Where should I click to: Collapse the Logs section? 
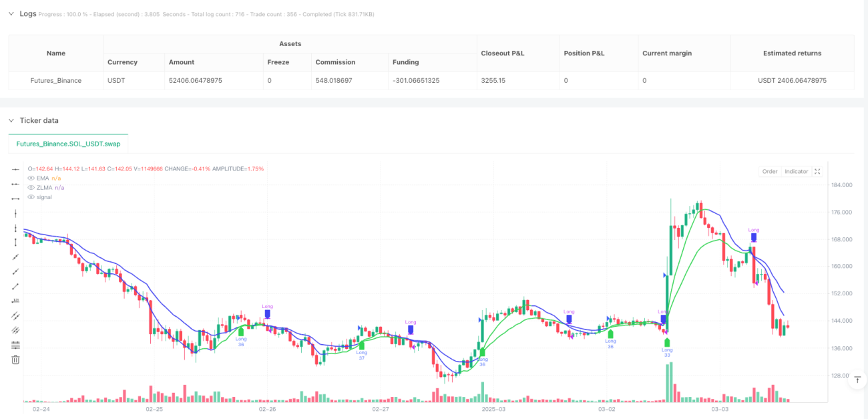pyautogui.click(x=11, y=13)
